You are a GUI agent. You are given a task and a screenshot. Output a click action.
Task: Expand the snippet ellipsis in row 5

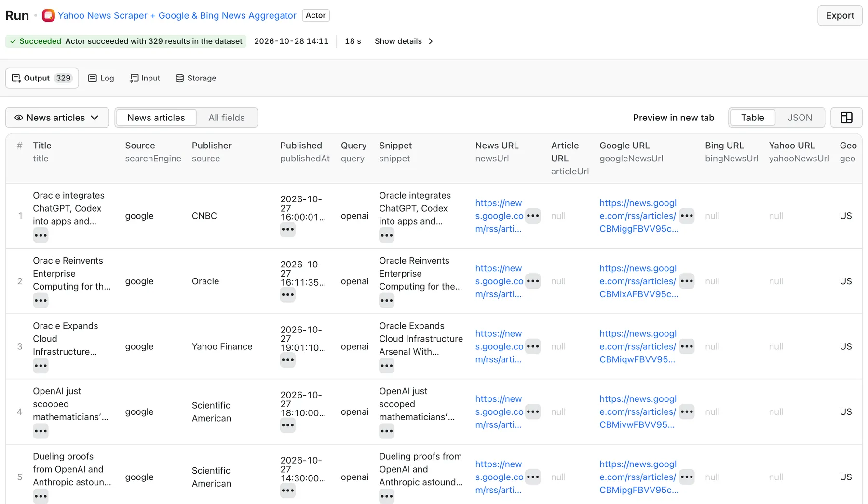(387, 496)
